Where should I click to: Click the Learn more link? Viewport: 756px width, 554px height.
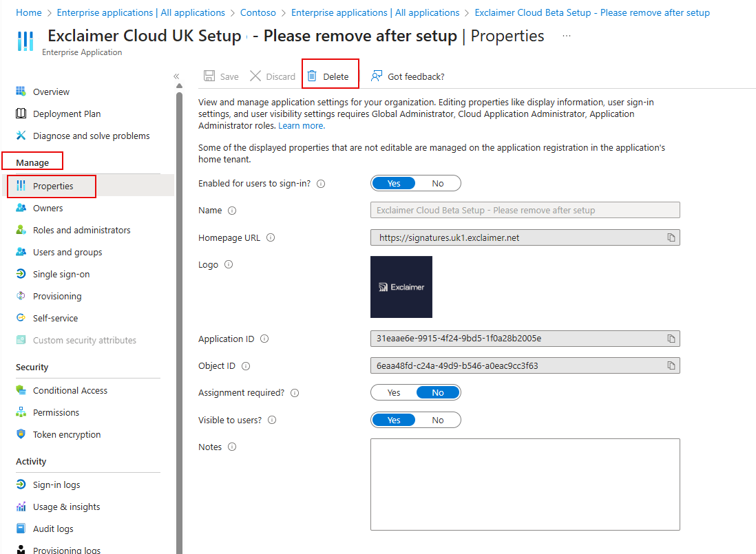(302, 126)
